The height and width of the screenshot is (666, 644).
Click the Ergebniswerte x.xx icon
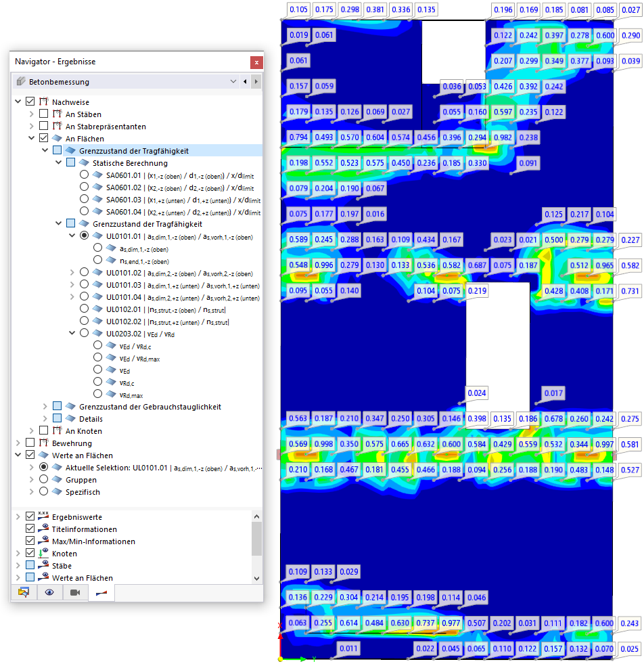pyautogui.click(x=43, y=516)
